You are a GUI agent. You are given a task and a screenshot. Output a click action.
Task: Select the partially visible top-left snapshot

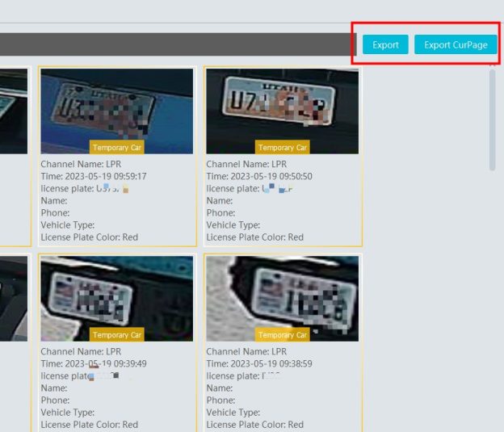point(13,111)
